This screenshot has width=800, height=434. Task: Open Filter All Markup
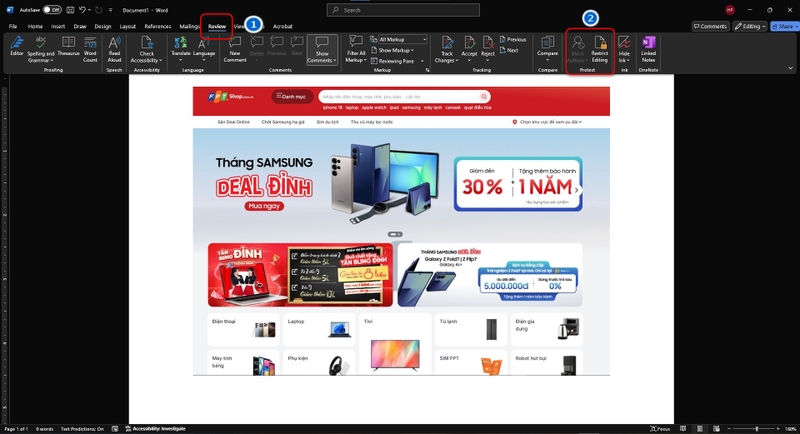tap(356, 49)
